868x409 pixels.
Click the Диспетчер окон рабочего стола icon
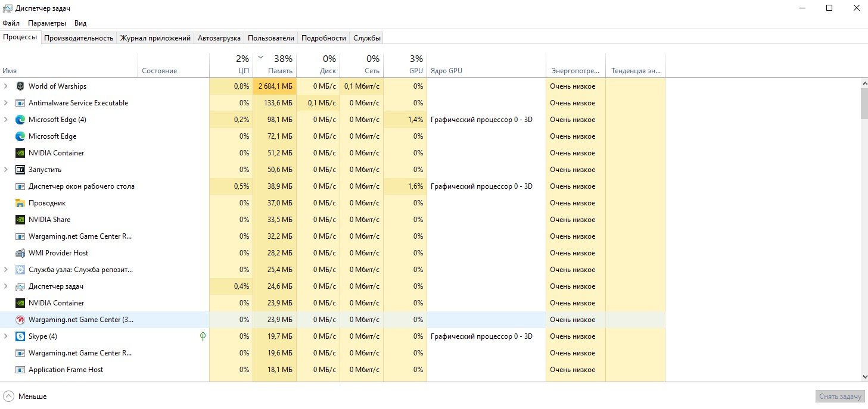pyautogui.click(x=20, y=186)
